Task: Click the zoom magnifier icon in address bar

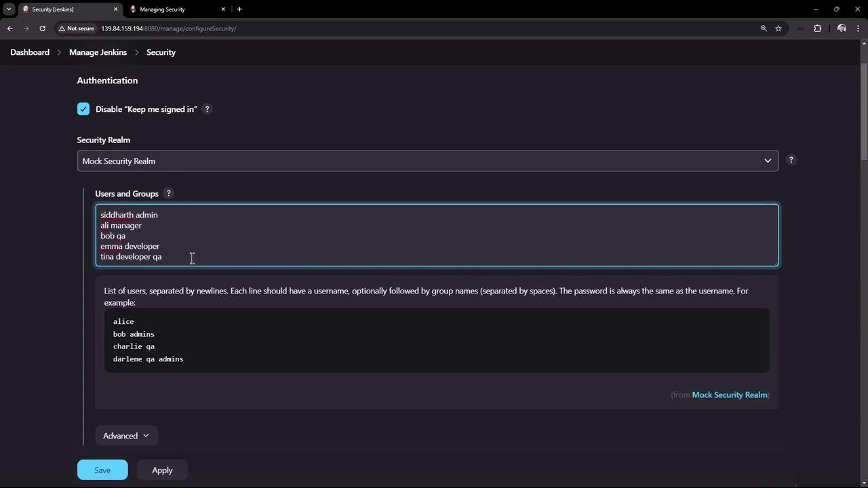Action: pyautogui.click(x=764, y=28)
